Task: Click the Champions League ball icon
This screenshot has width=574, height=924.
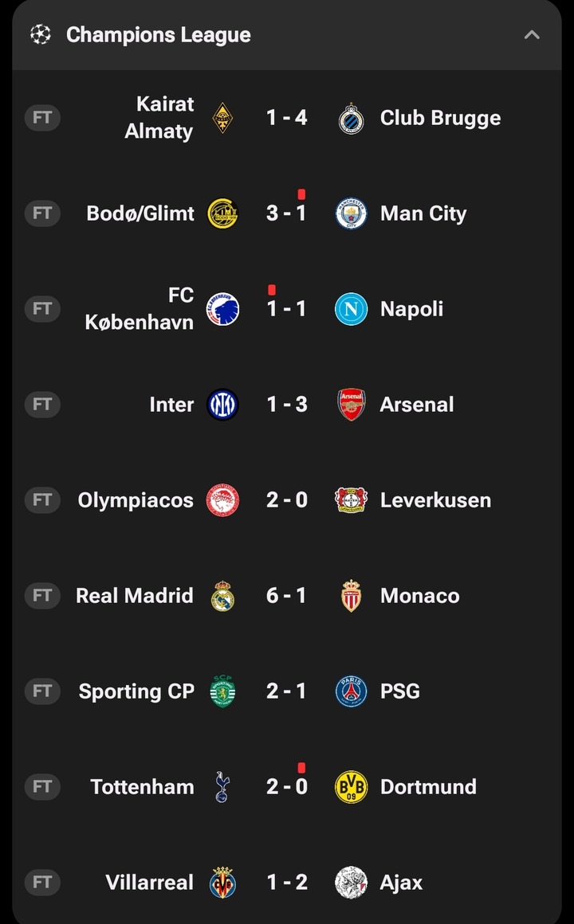Action: click(x=40, y=34)
